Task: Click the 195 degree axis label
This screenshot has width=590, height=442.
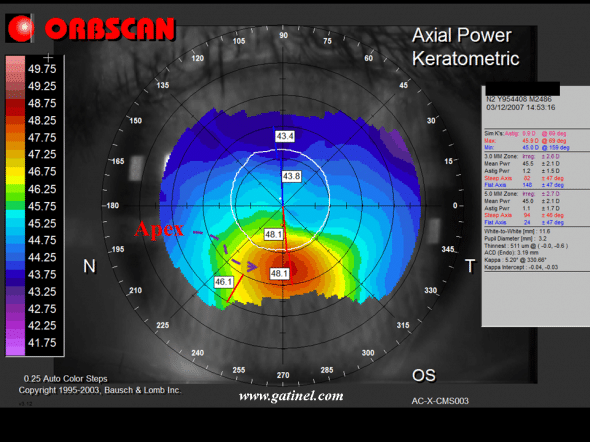Action: click(x=118, y=249)
